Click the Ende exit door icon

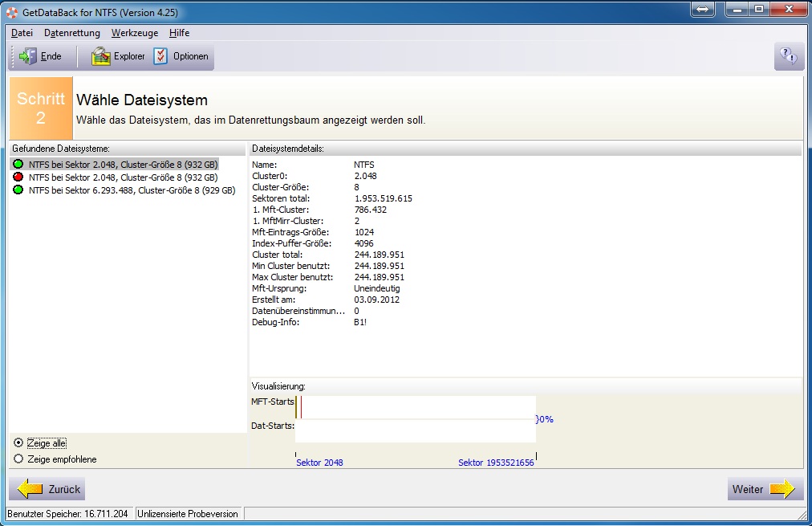(x=27, y=56)
